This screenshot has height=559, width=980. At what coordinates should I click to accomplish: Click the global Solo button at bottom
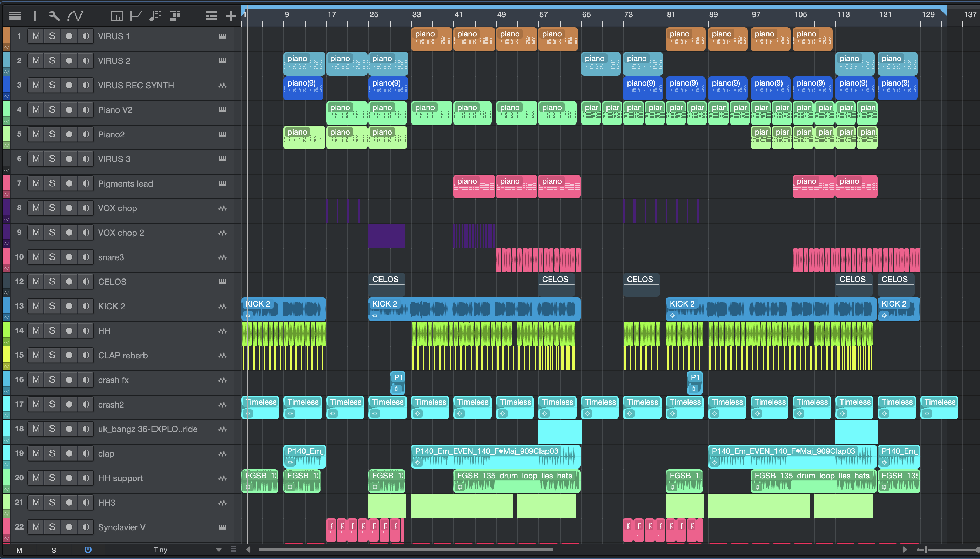(x=54, y=550)
